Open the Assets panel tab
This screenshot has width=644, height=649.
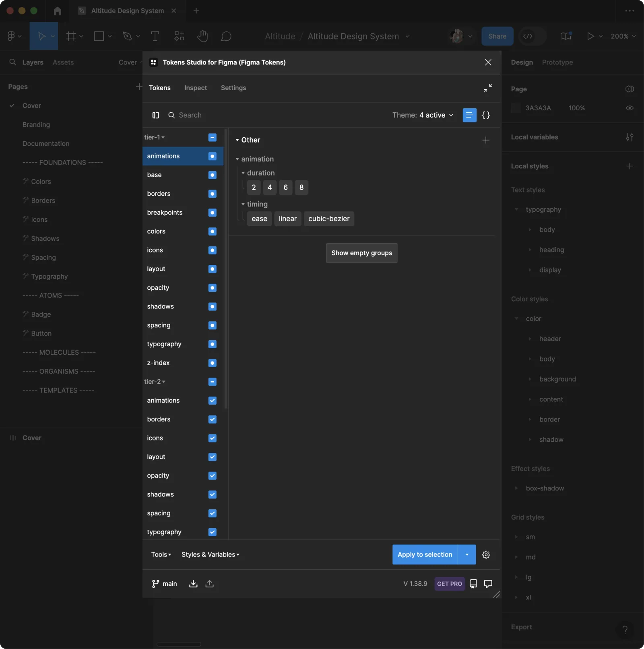tap(63, 62)
